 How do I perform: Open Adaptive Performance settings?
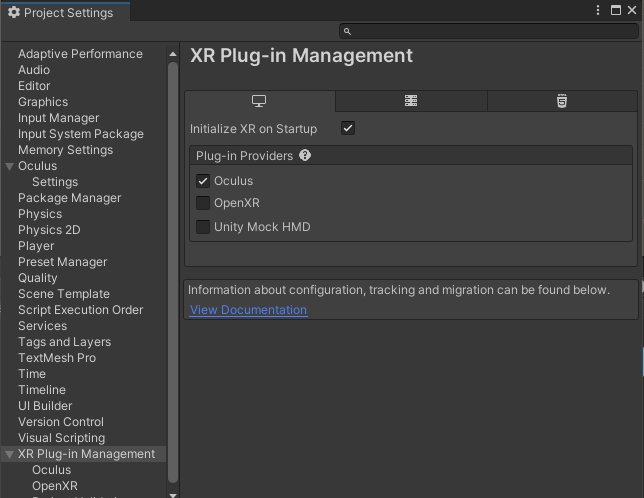80,54
